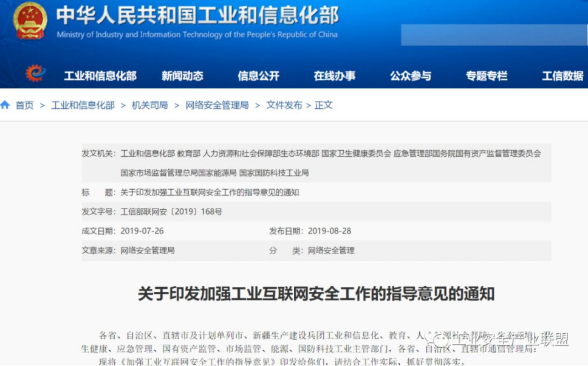
Task: Click the 标题 row title text
Action: tap(210, 193)
